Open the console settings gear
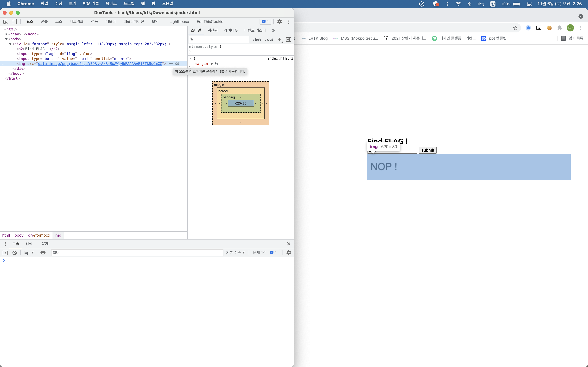 pyautogui.click(x=288, y=253)
